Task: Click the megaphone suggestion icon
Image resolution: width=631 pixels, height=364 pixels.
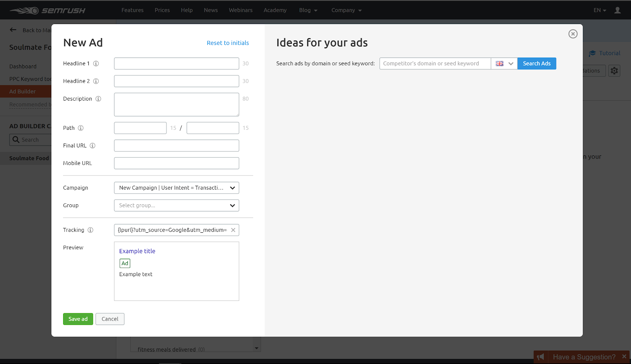Action: [x=541, y=357]
